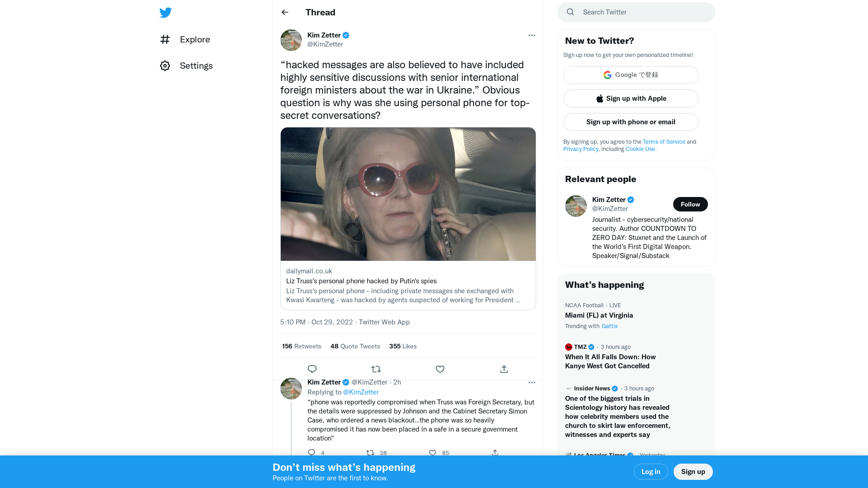The height and width of the screenshot is (488, 868).
Task: Open the more options menu on the main tweet
Action: tap(532, 35)
